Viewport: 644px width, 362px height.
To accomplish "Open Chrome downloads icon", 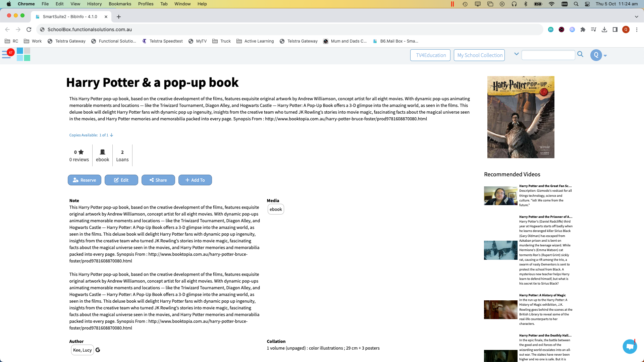I will 604,29.
